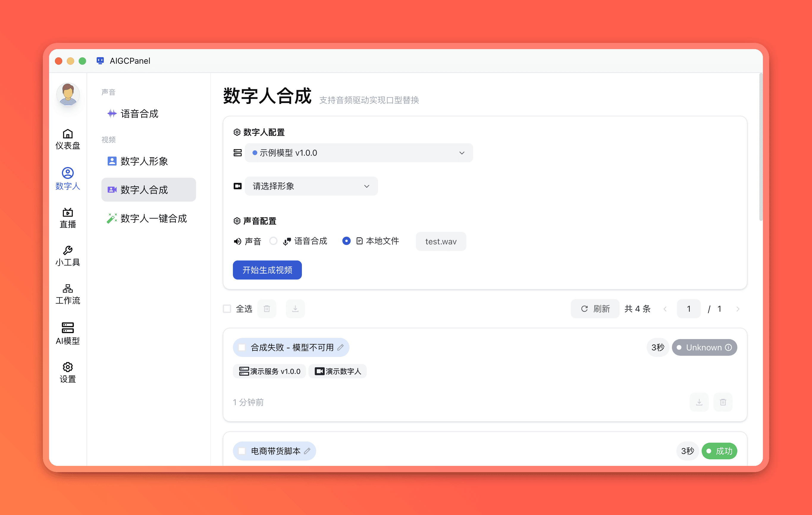Click the batch delete trash icon beside 全选

pyautogui.click(x=267, y=309)
